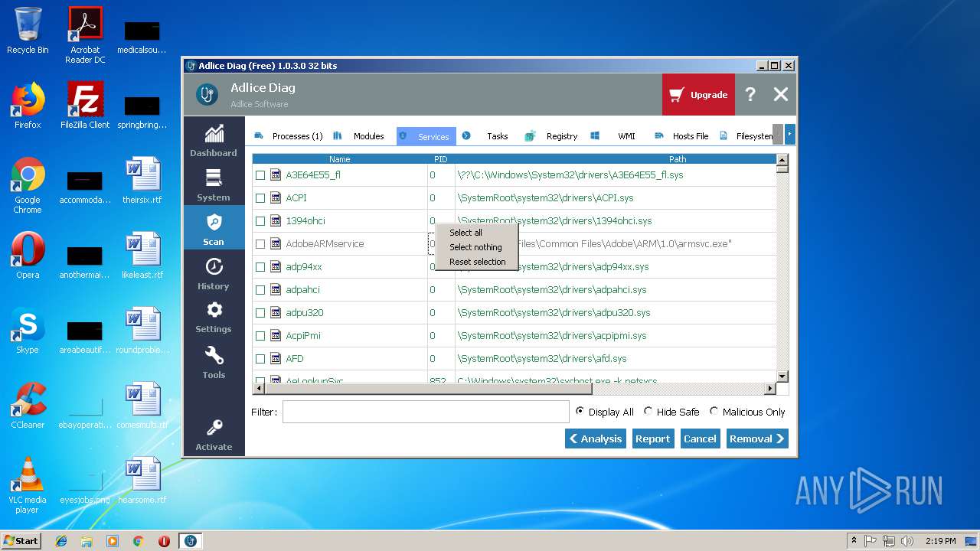Viewport: 980px width, 551px height.
Task: Switch to the Modules tab
Action: 359,136
